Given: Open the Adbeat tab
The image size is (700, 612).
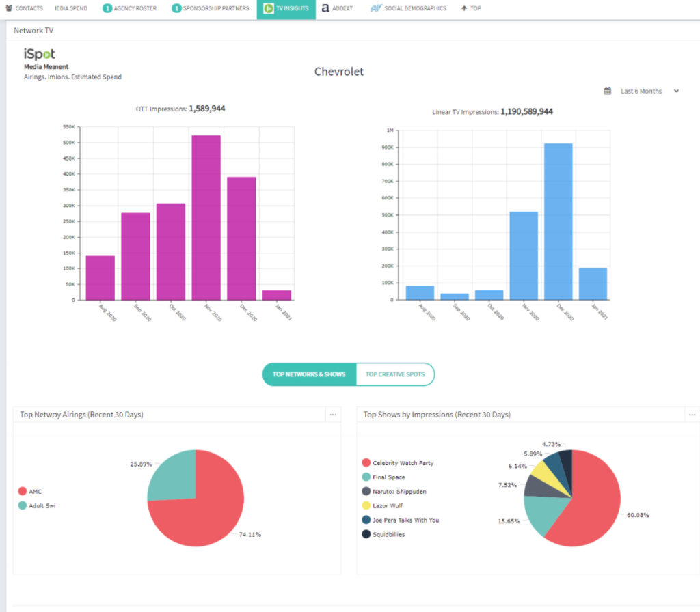Looking at the screenshot, I should point(337,8).
